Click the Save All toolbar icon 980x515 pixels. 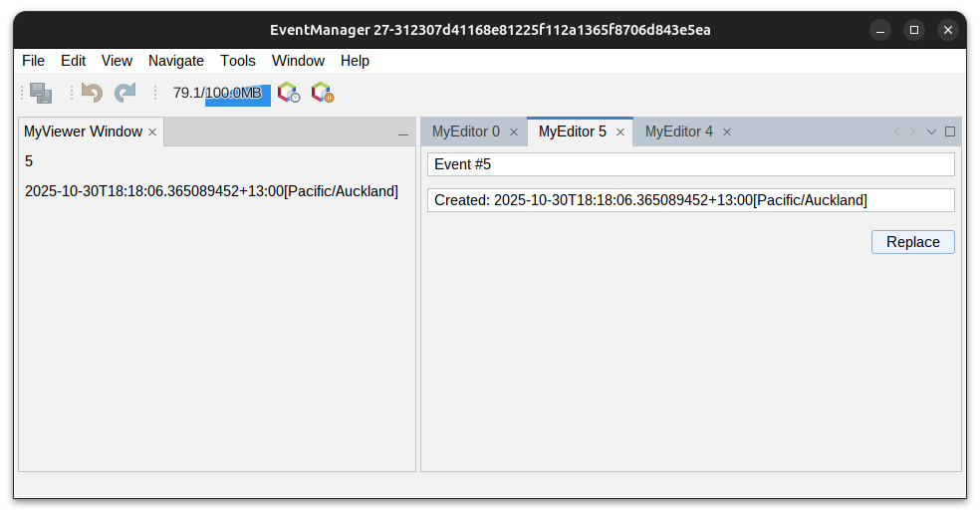pyautogui.click(x=41, y=93)
